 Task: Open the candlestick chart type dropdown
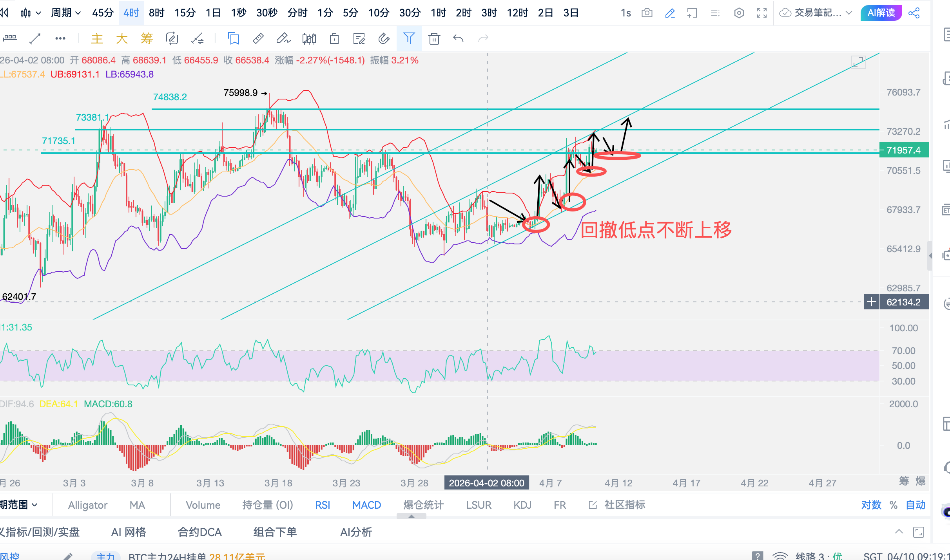click(31, 13)
